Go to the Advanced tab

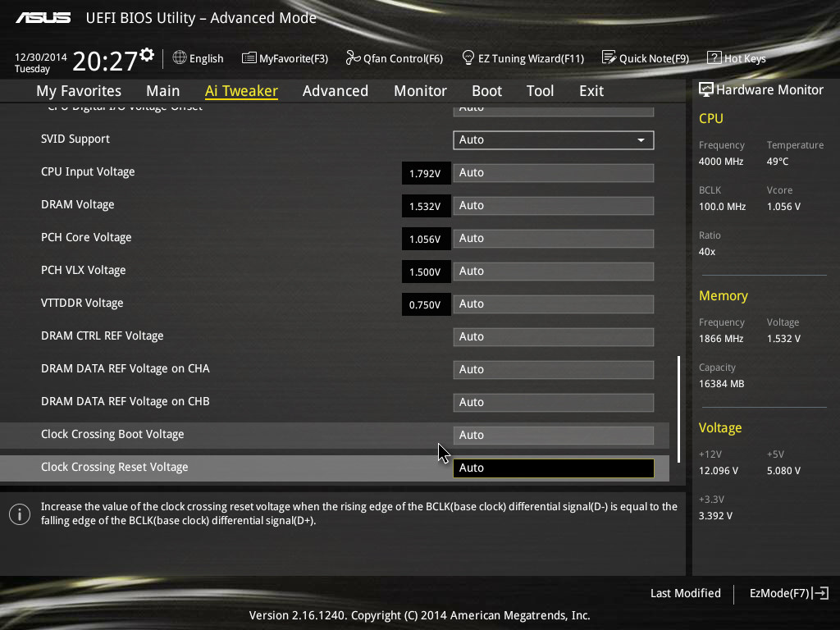point(336,91)
